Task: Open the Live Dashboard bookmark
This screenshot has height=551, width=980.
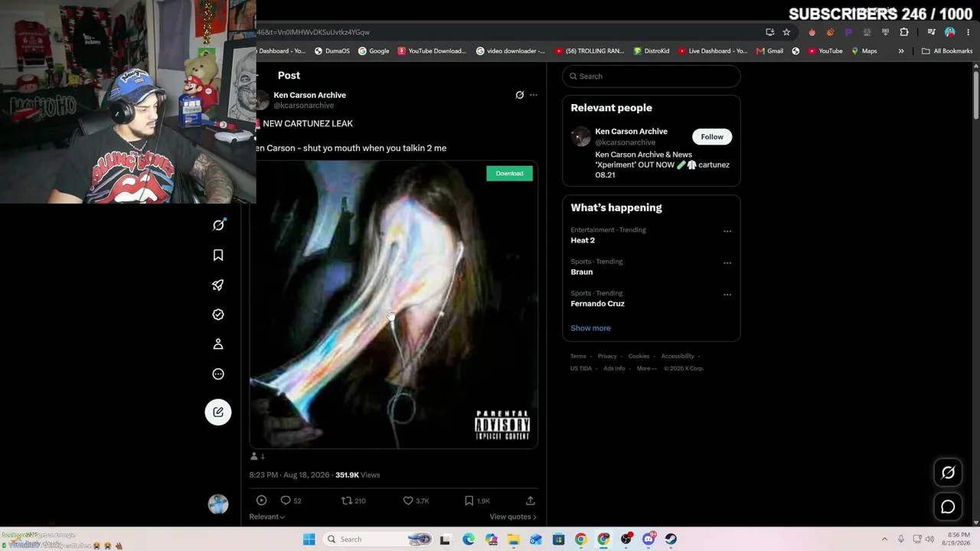Action: (712, 51)
